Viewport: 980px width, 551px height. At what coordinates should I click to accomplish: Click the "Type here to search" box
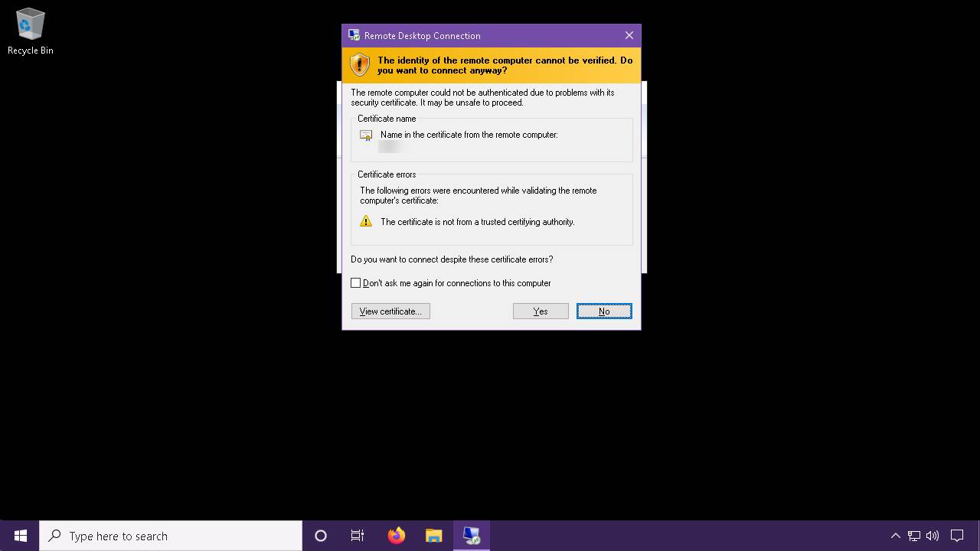coord(172,536)
